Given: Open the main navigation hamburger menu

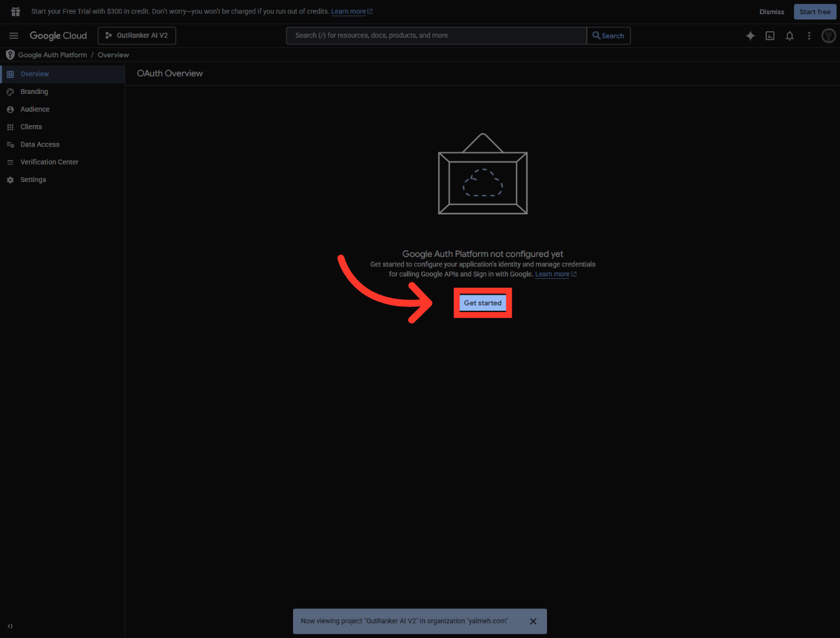Looking at the screenshot, I should pyautogui.click(x=14, y=35).
